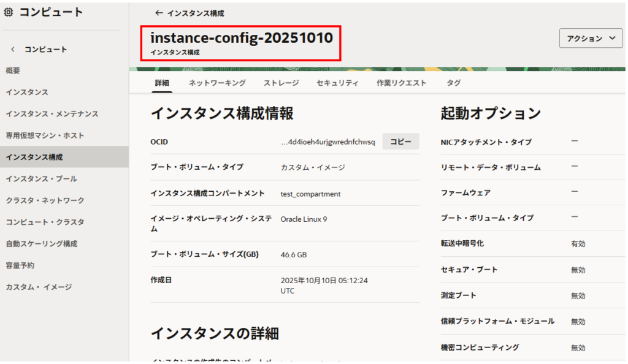Open 自動スケーリング構成 in sidebar
628x364 pixels.
coord(41,244)
